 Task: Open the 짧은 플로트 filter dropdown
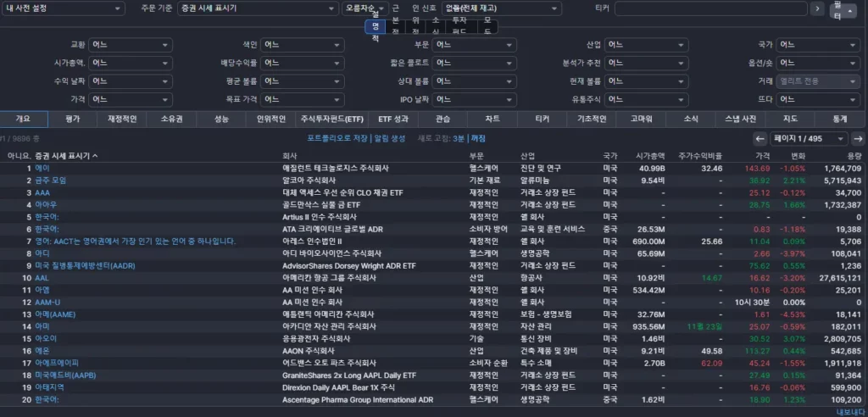(x=475, y=63)
